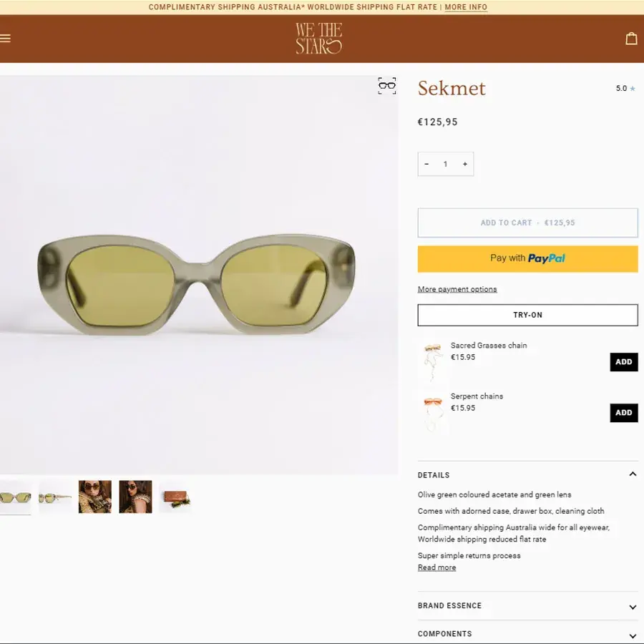Add Sacred Grasses chain to order
This screenshot has height=644, width=644.
(x=623, y=362)
